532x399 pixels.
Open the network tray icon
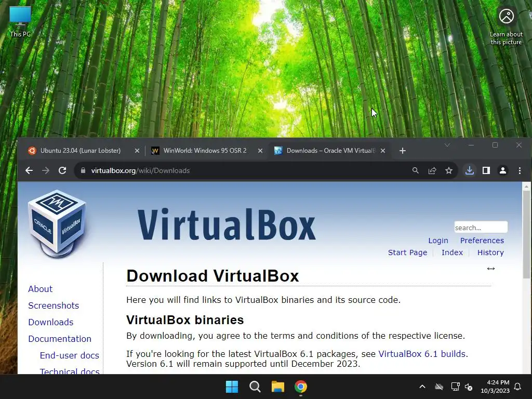(x=455, y=387)
